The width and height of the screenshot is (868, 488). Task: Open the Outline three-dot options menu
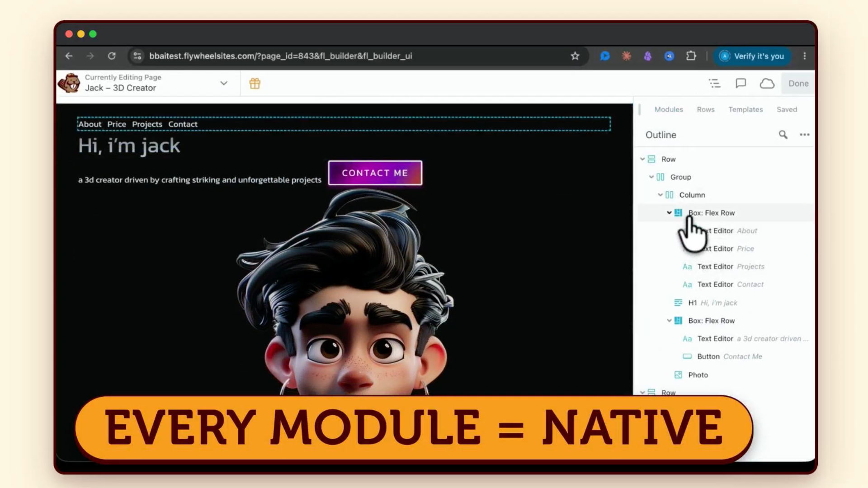(x=805, y=135)
